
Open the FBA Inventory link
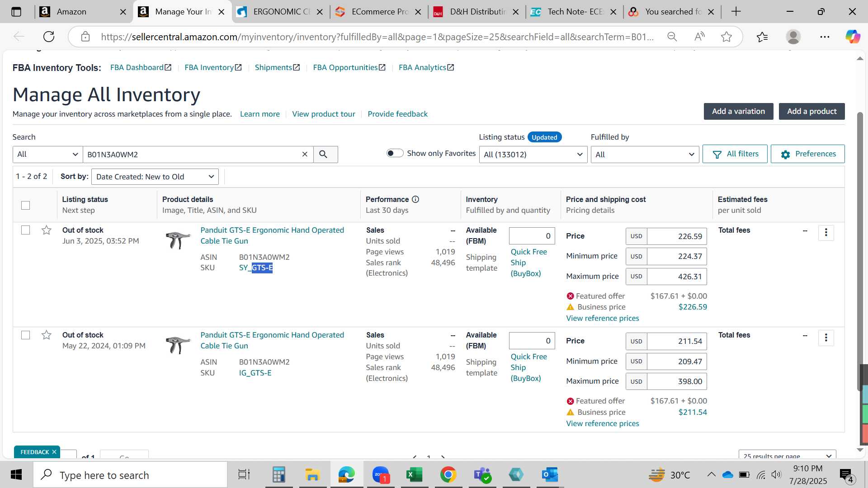213,67
